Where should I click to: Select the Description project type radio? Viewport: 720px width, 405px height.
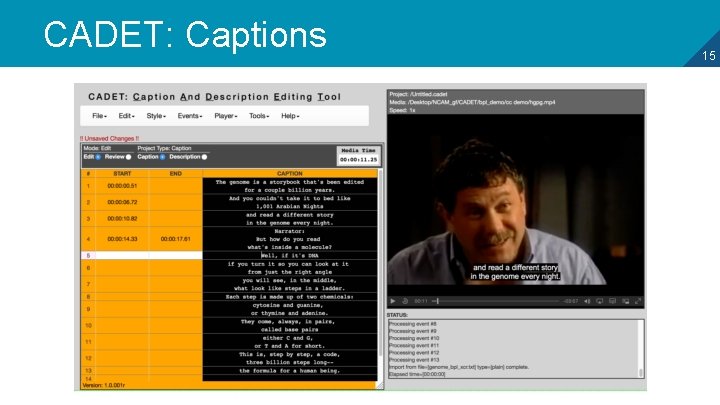[x=204, y=157]
